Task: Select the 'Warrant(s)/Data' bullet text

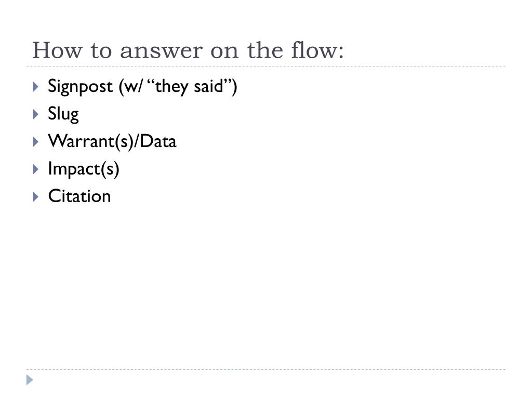Action: [112, 141]
